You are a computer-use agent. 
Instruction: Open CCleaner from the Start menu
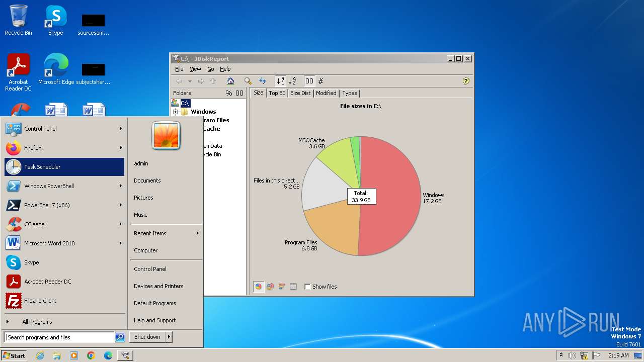coord(64,224)
